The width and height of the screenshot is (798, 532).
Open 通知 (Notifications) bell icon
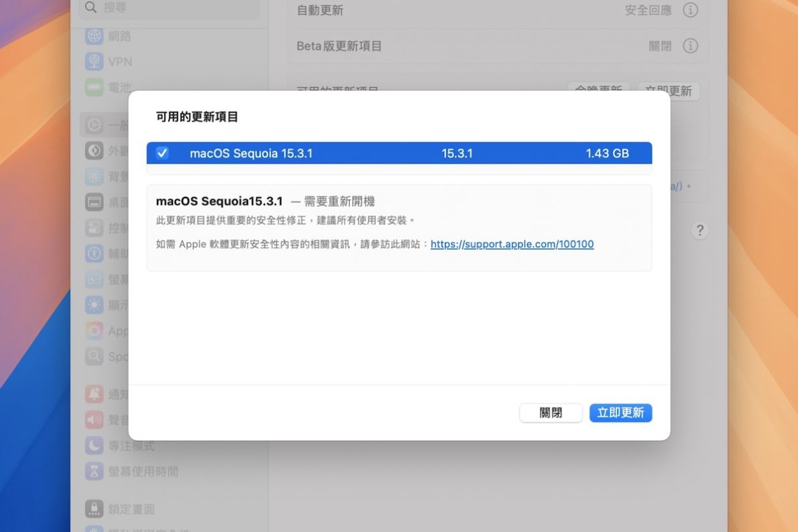pos(94,395)
